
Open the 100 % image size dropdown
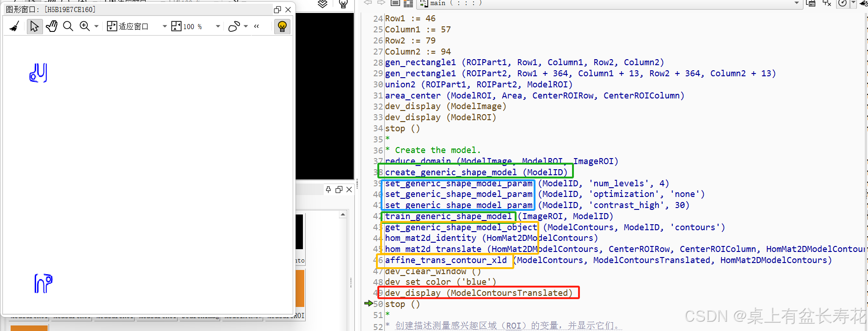pyautogui.click(x=218, y=26)
